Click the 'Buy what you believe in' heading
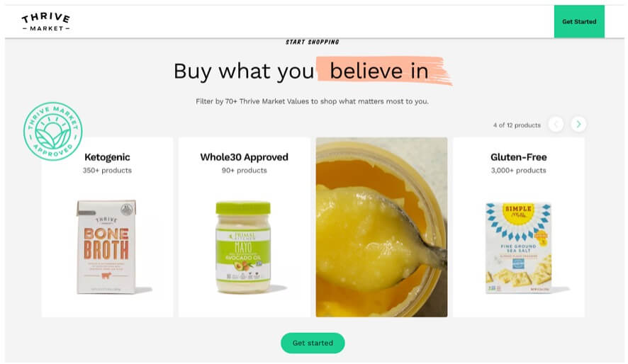The height and width of the screenshot is (364, 628). (x=301, y=72)
